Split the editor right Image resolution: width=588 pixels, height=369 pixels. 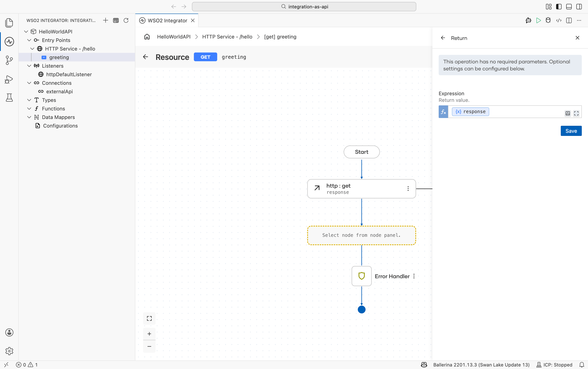click(x=569, y=20)
